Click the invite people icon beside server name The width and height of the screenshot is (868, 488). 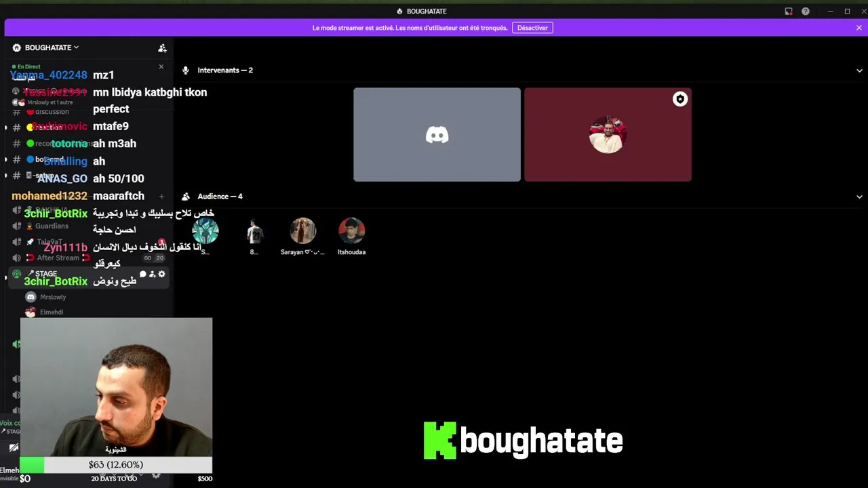point(162,48)
